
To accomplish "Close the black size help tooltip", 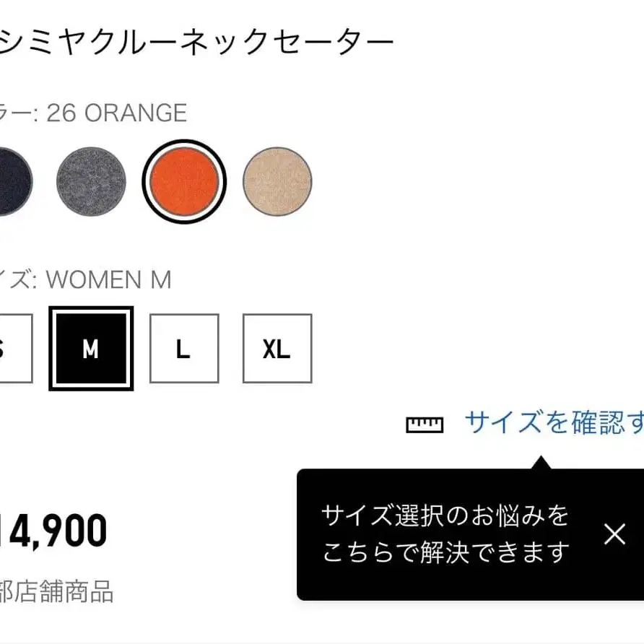I will [614, 534].
